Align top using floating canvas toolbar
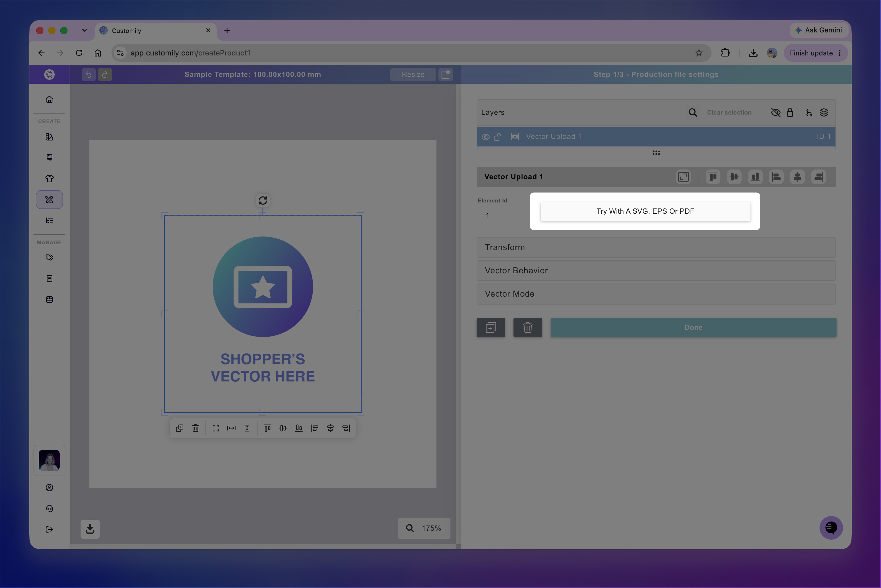 point(267,428)
